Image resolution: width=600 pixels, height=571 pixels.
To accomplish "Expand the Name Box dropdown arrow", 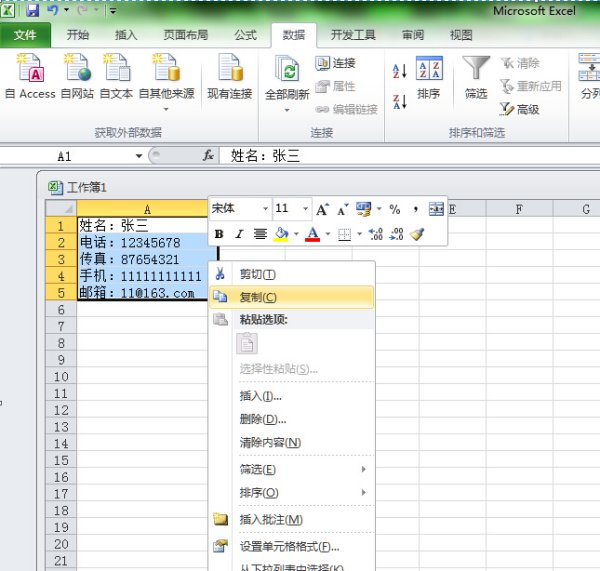I will [139, 156].
